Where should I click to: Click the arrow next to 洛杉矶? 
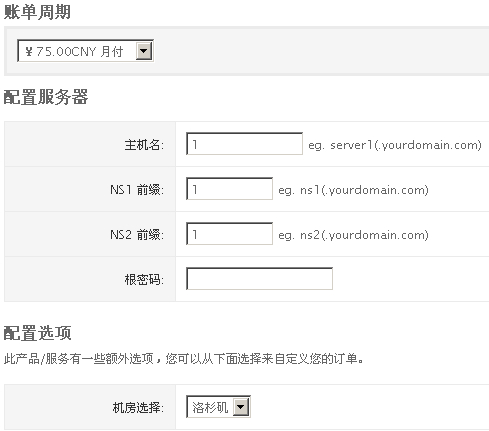click(241, 407)
